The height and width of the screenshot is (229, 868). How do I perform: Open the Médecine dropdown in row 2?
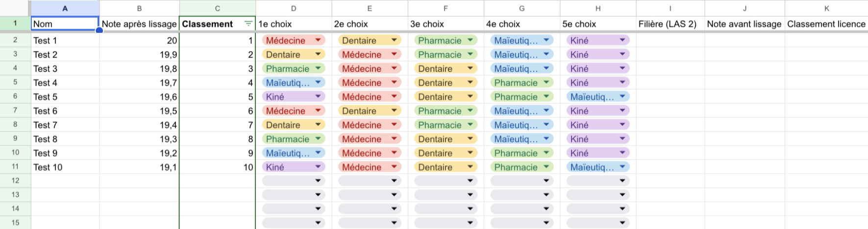(318, 41)
